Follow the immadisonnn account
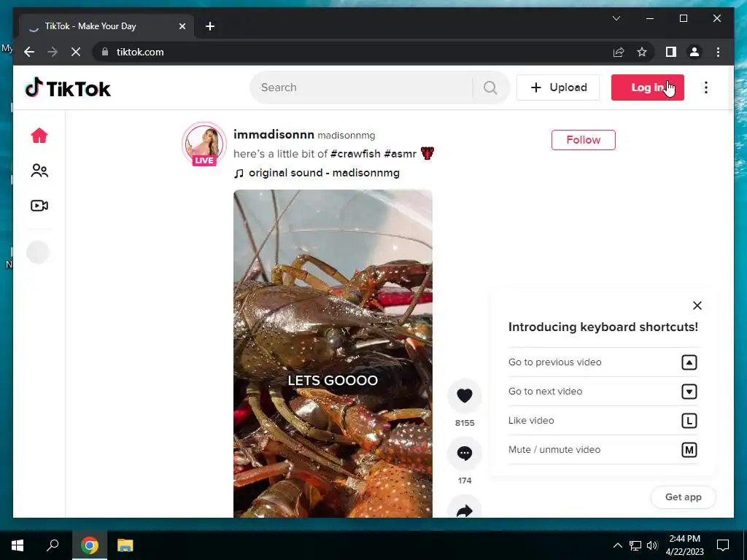The height and width of the screenshot is (560, 747). coord(583,140)
